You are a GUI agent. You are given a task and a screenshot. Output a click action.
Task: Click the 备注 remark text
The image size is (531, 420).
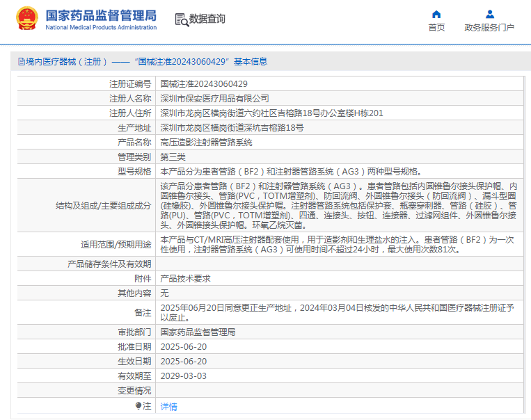338,312
